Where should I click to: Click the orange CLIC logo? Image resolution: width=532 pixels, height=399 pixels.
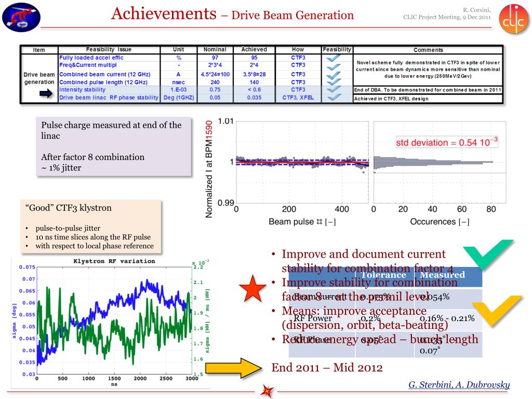(513, 19)
